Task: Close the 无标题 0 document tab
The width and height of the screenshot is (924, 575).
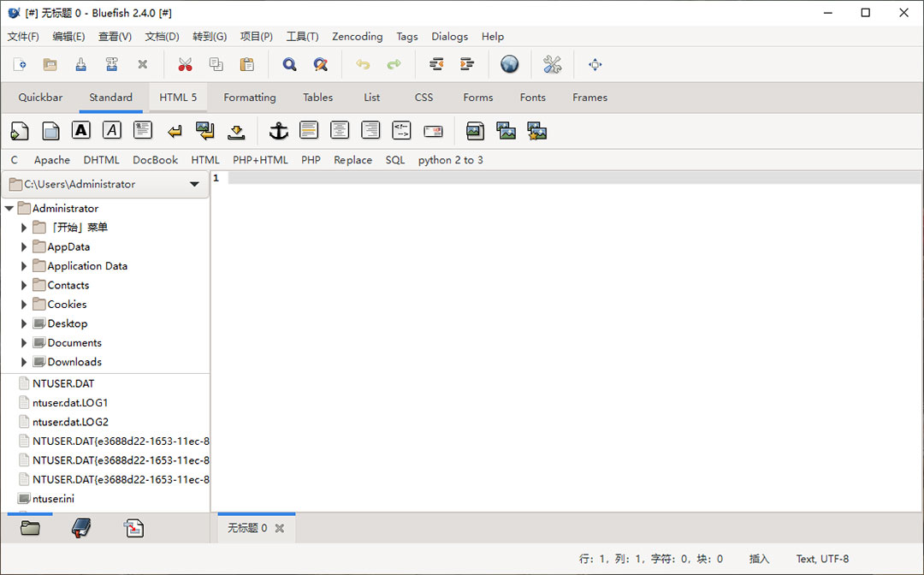Action: click(x=279, y=529)
